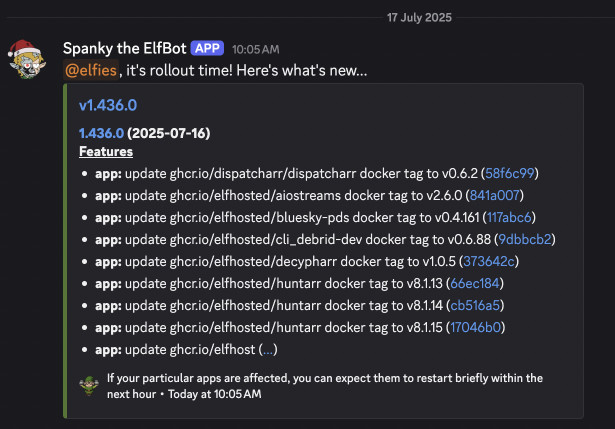Click the APP badge next to ElfBot
This screenshot has width=615, height=429.
pyautogui.click(x=207, y=48)
